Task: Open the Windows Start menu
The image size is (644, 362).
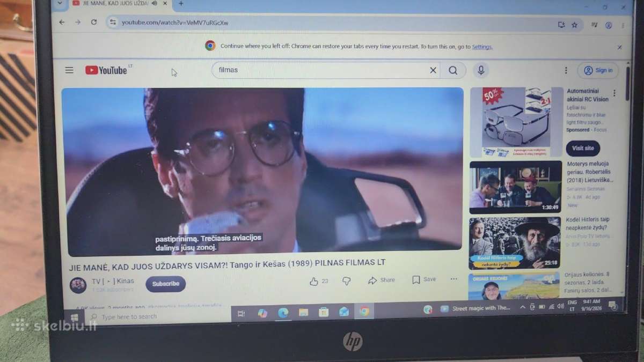Action: pyautogui.click(x=75, y=317)
